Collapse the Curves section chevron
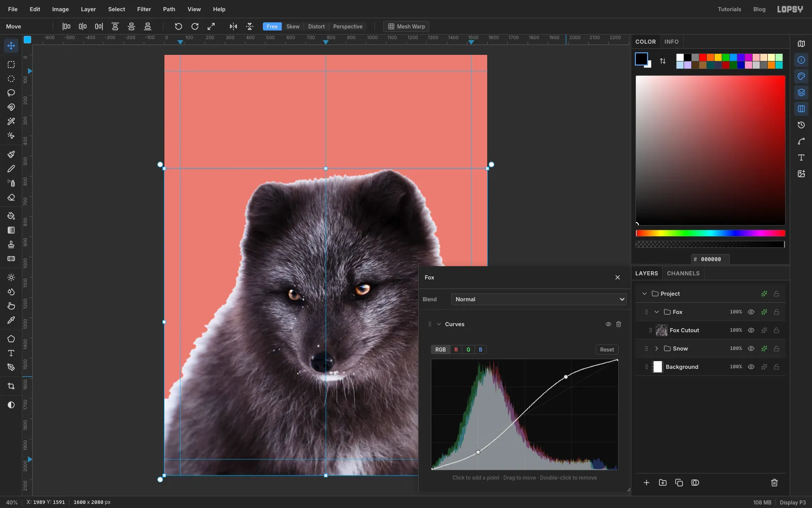 pos(439,324)
